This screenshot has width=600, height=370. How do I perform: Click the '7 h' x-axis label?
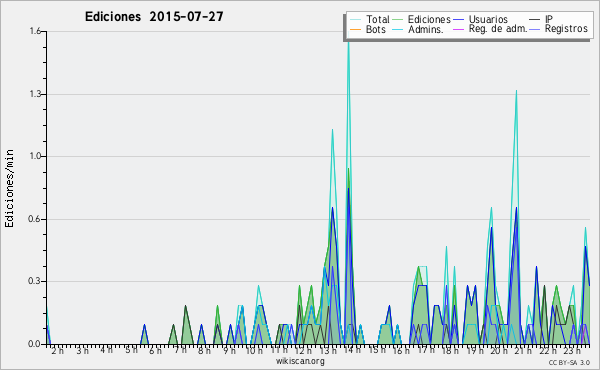point(180,350)
